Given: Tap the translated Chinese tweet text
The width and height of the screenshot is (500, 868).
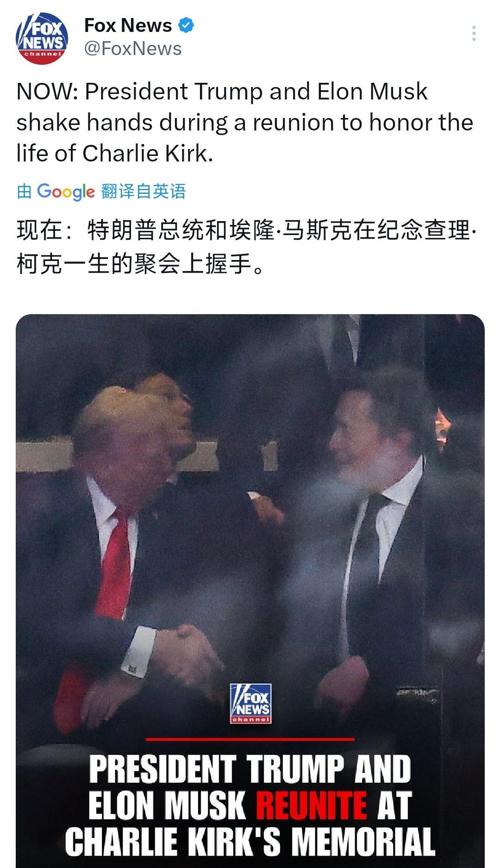Looking at the screenshot, I should [246, 248].
